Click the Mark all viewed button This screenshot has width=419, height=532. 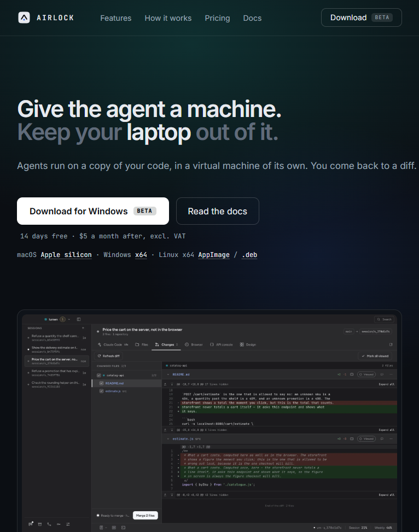coord(375,356)
